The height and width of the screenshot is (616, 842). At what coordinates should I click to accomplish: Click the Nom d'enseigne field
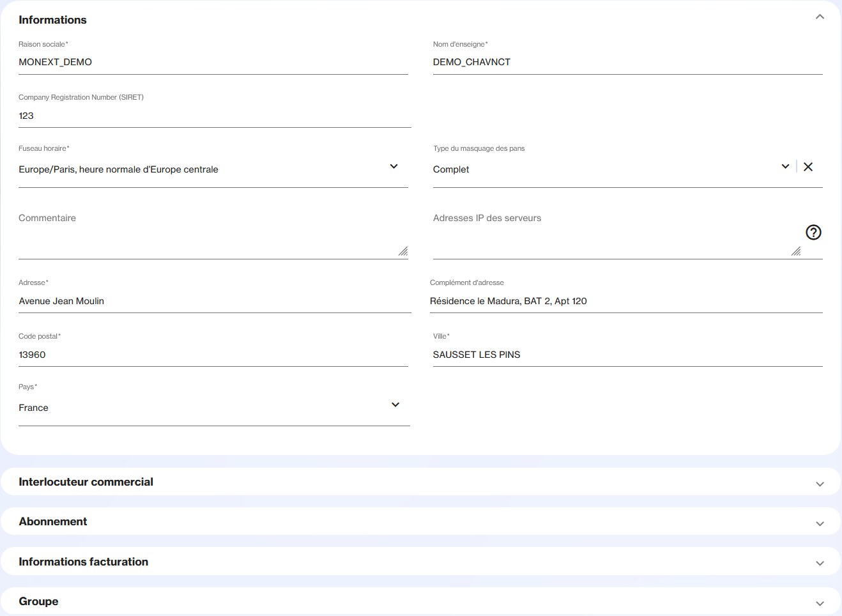pyautogui.click(x=627, y=62)
